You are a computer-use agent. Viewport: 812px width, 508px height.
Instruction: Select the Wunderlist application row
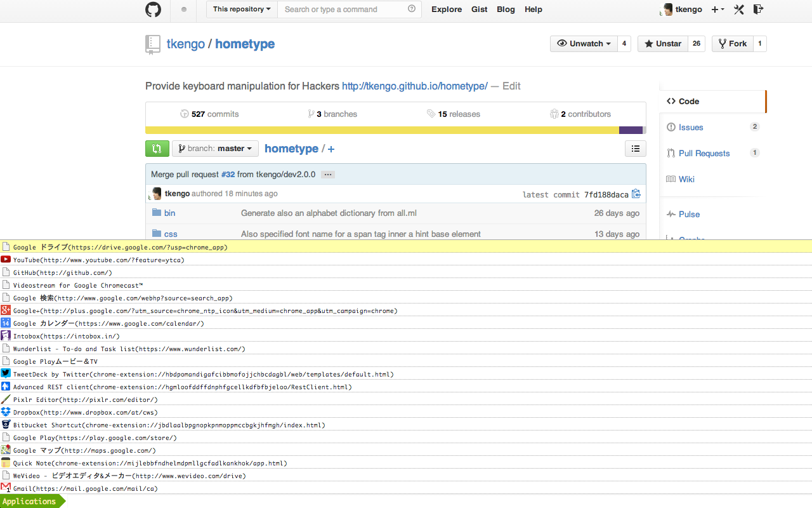(x=406, y=348)
